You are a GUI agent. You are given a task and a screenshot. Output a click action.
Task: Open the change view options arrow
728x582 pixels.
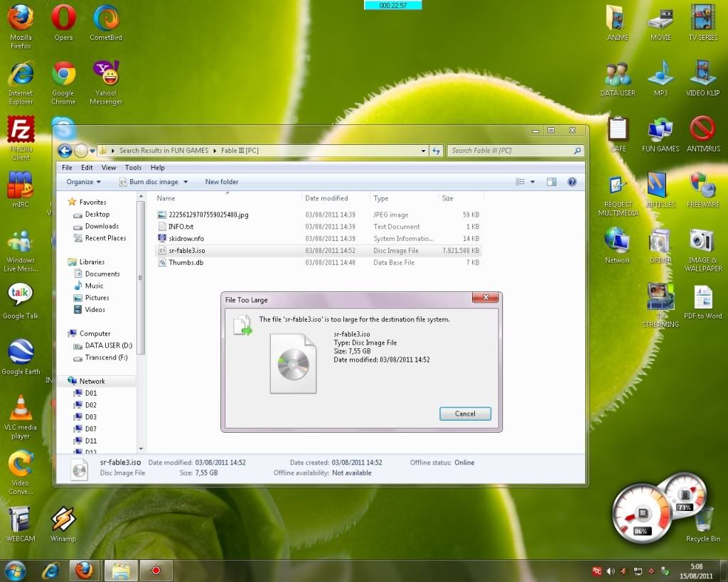click(x=532, y=182)
